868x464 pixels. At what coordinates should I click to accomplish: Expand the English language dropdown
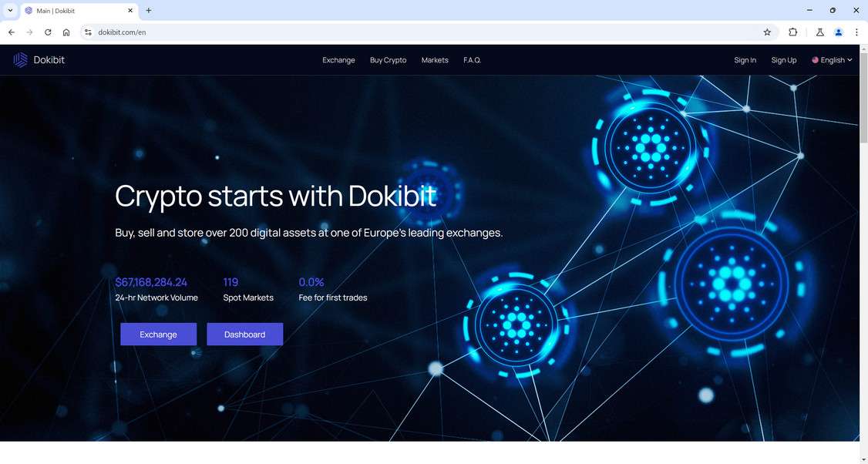point(832,60)
